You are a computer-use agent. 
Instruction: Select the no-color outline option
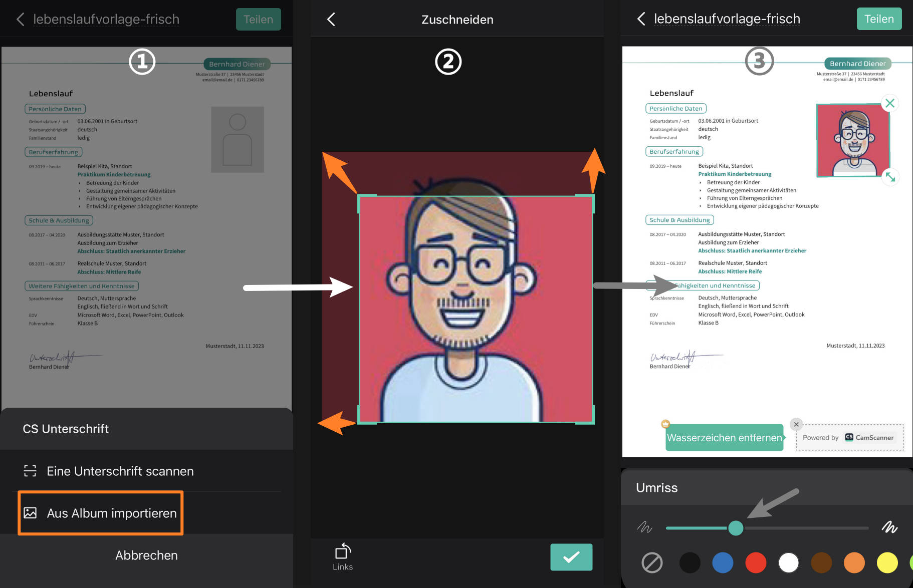652,562
